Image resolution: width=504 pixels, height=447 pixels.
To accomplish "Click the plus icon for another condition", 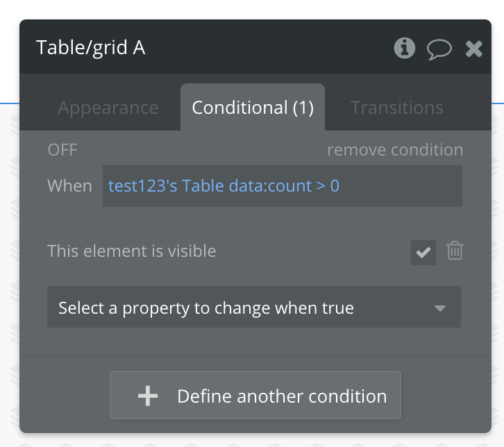I will [148, 396].
